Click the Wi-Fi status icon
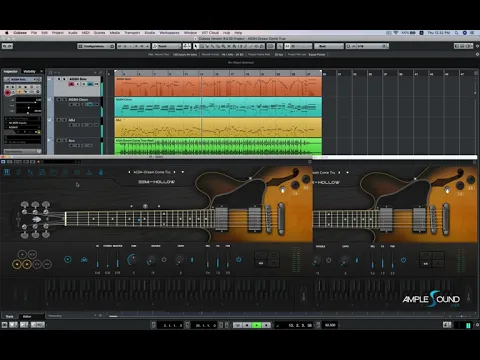Image resolution: width=480 pixels, height=360 pixels. [x=396, y=33]
